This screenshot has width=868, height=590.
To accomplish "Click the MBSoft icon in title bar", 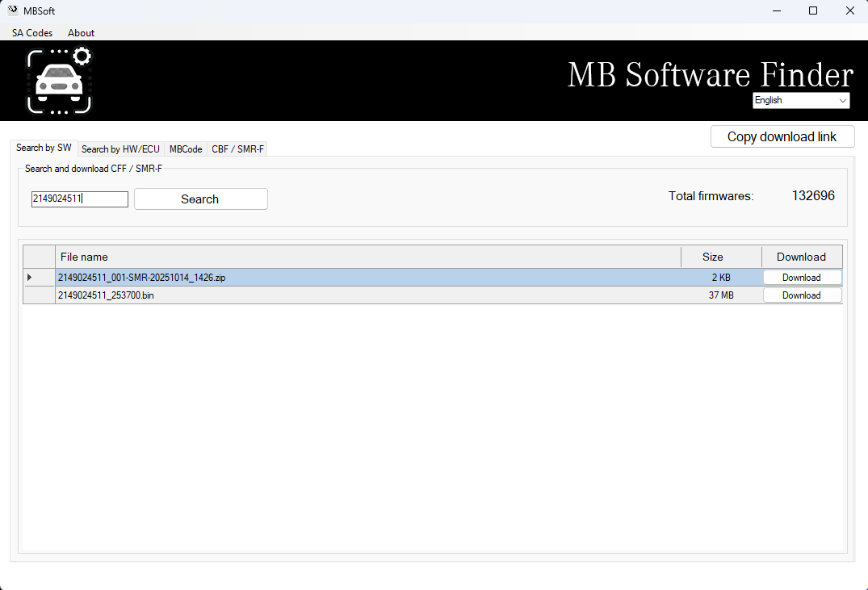I will 11,10.
